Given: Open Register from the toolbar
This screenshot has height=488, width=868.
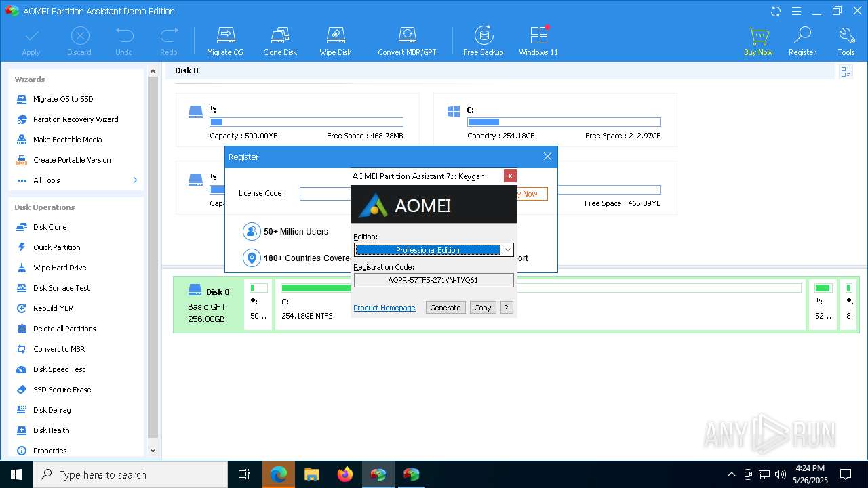Looking at the screenshot, I should (x=802, y=41).
